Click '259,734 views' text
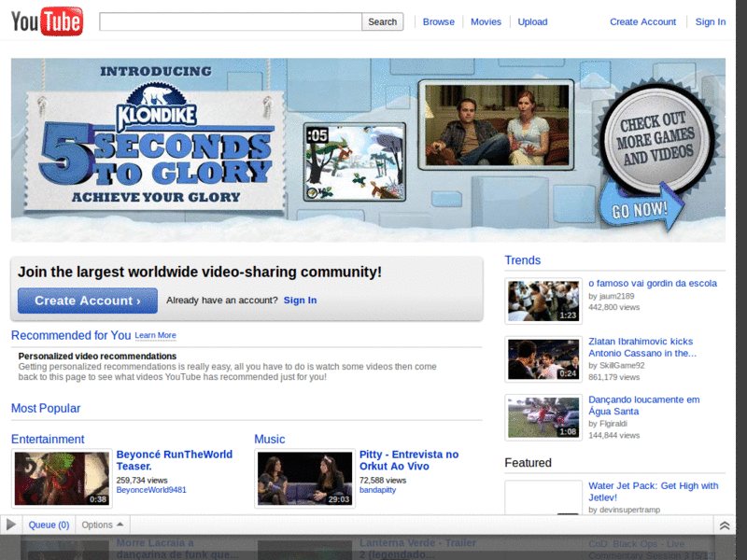747x560 pixels. tap(142, 480)
